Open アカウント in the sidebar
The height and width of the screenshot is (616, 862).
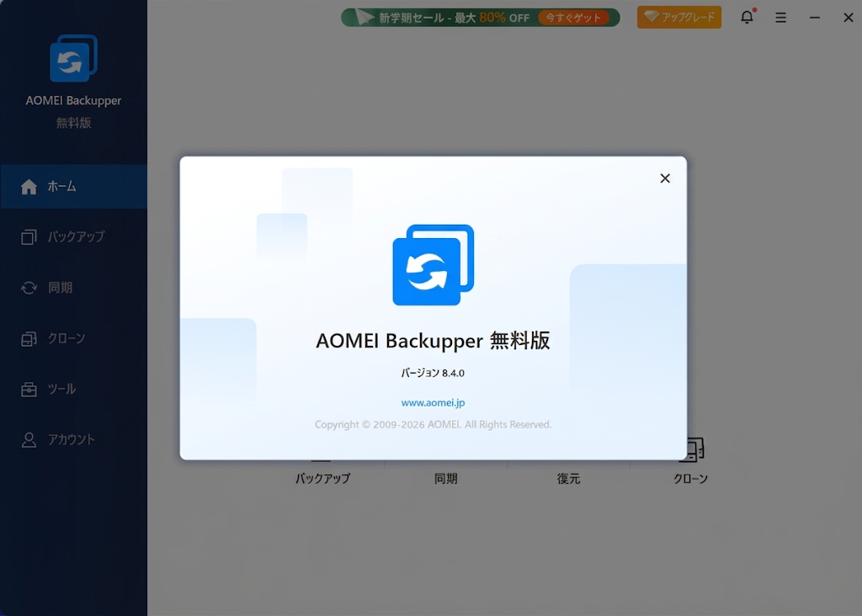coord(74,439)
